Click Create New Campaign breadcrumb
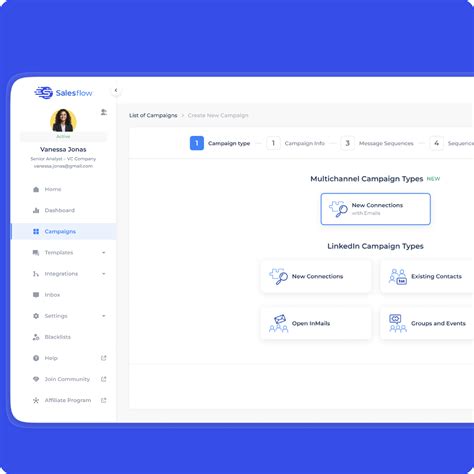474x474 pixels. tap(218, 115)
